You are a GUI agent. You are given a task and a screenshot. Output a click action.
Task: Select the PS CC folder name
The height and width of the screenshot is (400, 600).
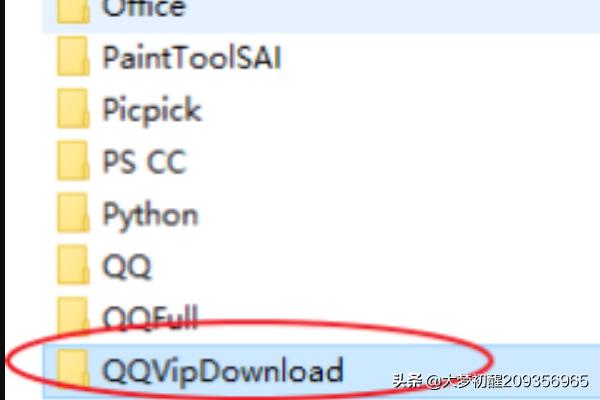144,162
